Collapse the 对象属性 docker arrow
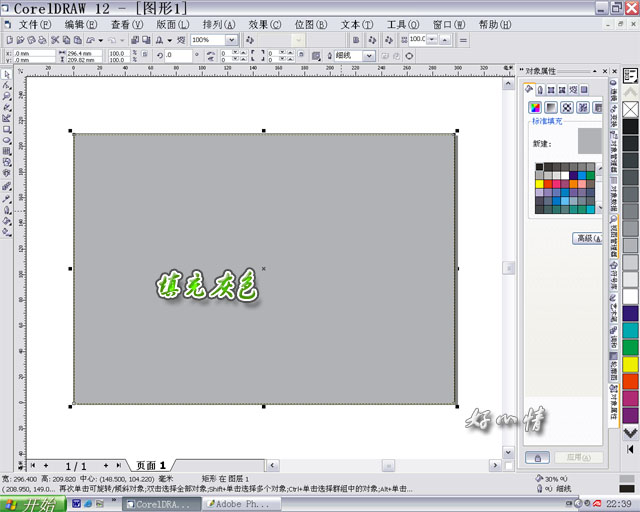 point(595,71)
